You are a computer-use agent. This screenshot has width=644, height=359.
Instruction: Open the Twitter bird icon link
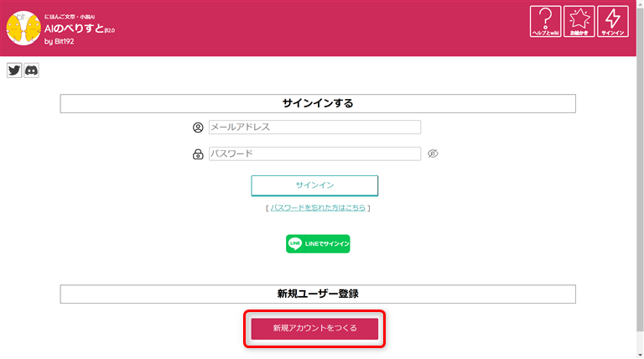(x=14, y=70)
